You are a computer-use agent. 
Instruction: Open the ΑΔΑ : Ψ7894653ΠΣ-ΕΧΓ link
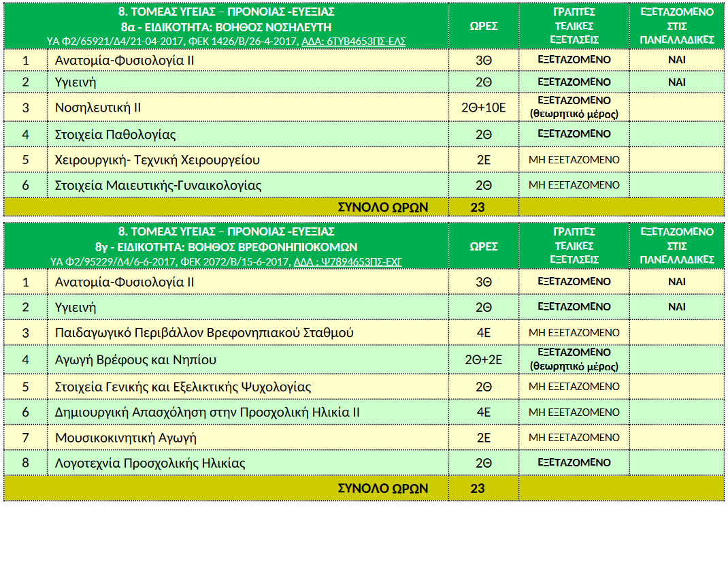347,261
